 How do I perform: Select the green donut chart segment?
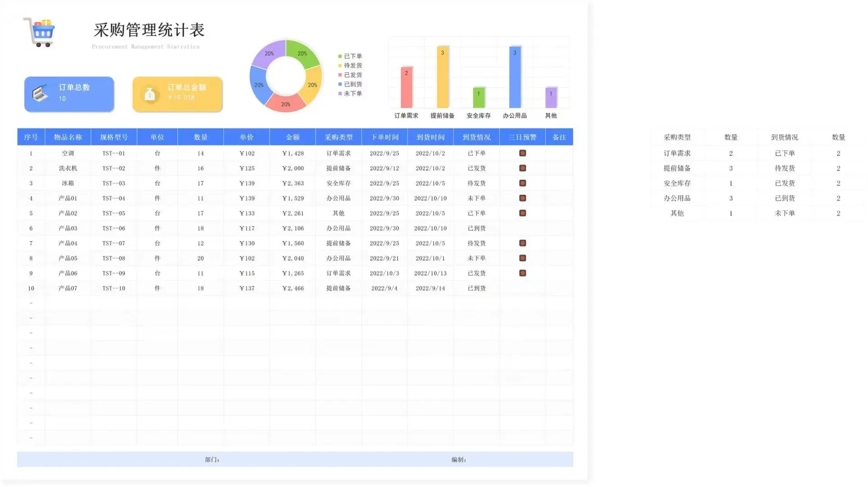pos(304,53)
